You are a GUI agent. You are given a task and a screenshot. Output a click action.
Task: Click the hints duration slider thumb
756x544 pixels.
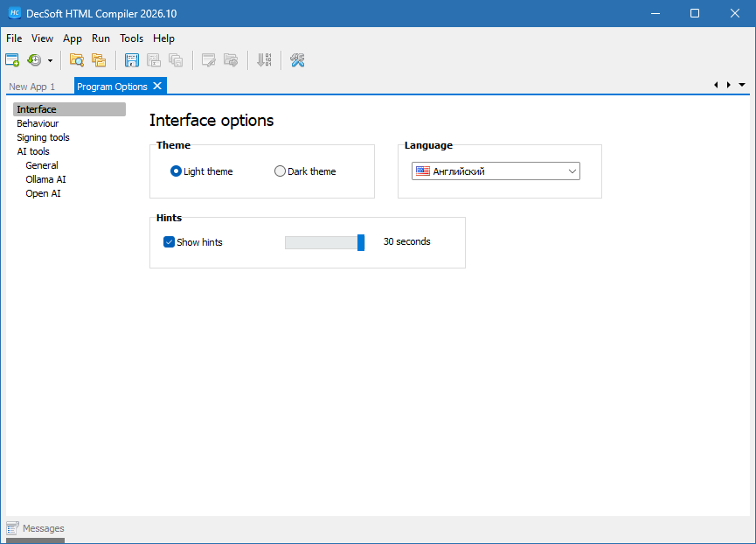coord(361,242)
